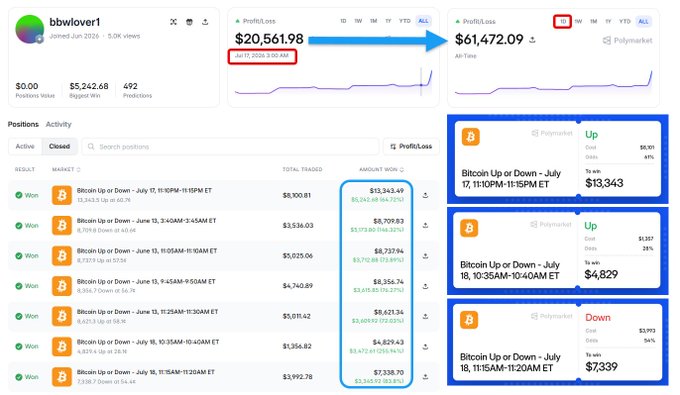The height and width of the screenshot is (395, 680).
Task: Select YTD range on the $20,561.98 chart
Action: pos(405,21)
